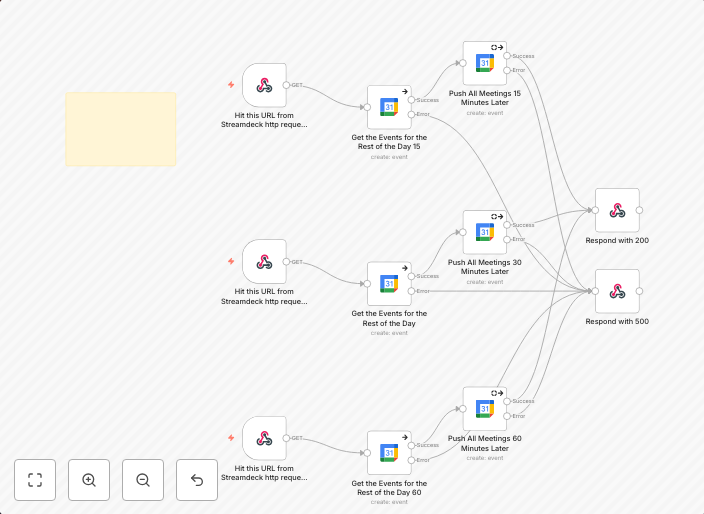Open Push All Meetings 60 Minutes Later node

click(x=485, y=408)
